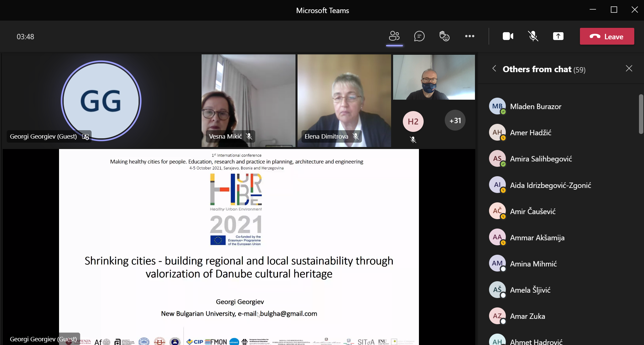Unmute the microphone
The height and width of the screenshot is (345, 644).
[533, 36]
